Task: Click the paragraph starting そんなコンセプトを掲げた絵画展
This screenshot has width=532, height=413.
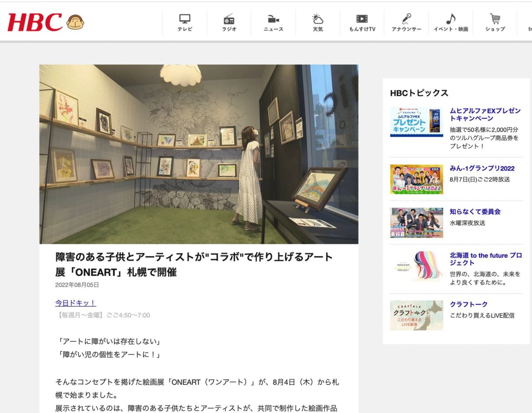Action: (x=197, y=388)
